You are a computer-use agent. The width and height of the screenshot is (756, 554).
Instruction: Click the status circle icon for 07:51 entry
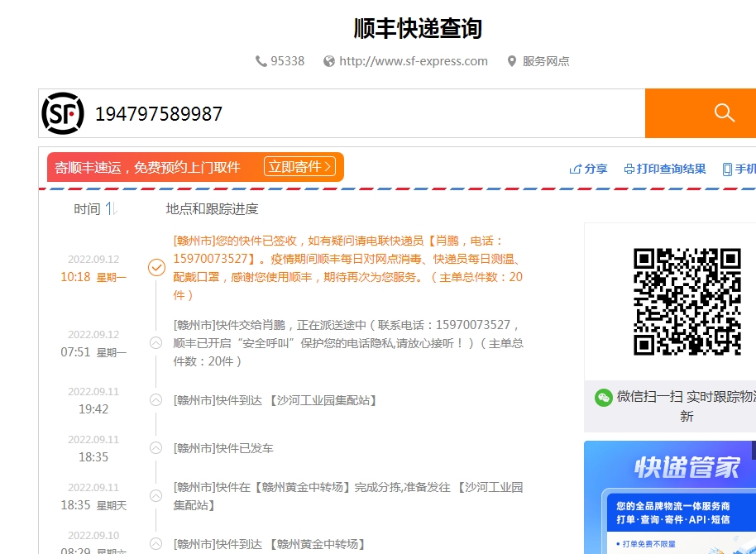tap(156, 343)
